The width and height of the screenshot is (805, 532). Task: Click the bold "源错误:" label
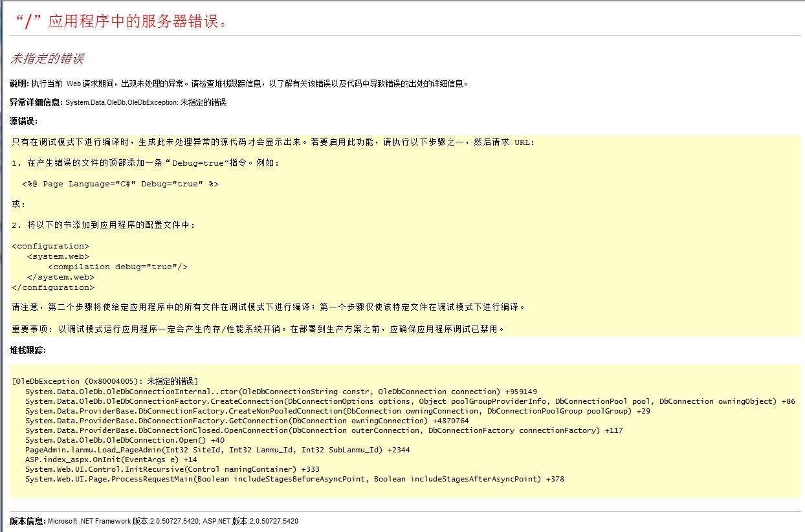coord(24,121)
